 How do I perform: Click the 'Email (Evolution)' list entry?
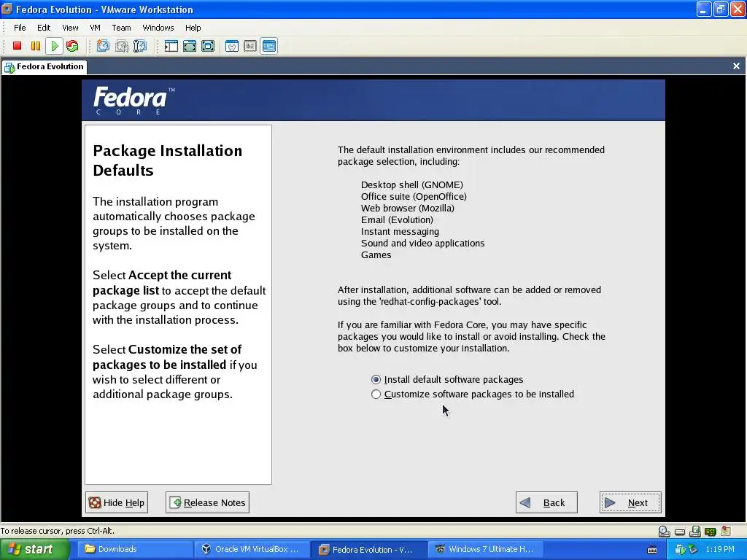pos(397,220)
